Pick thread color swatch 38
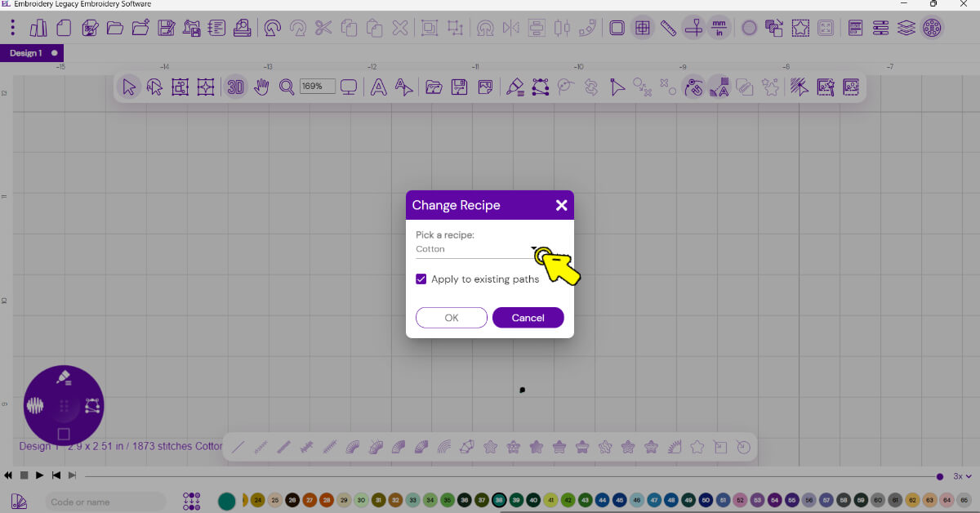This screenshot has width=980, height=513. point(498,499)
